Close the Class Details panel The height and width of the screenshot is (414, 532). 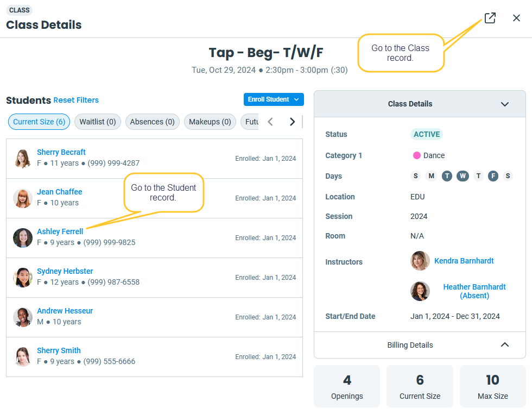[516, 18]
